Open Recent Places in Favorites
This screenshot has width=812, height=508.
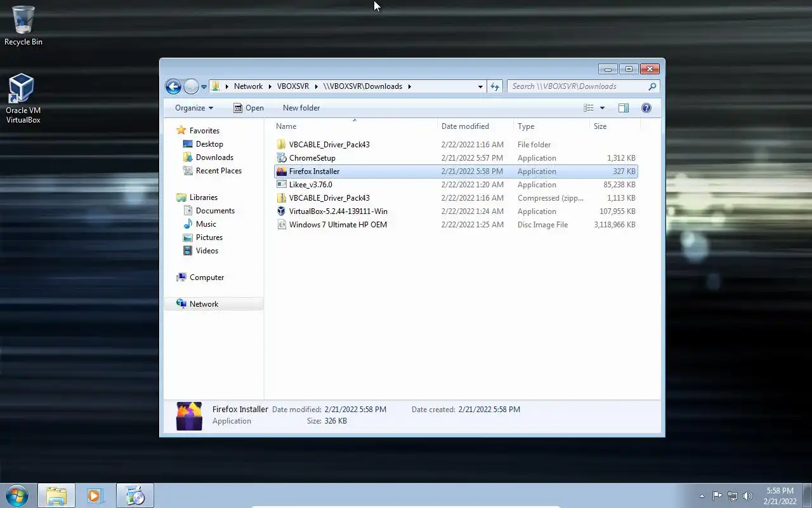tap(219, 171)
